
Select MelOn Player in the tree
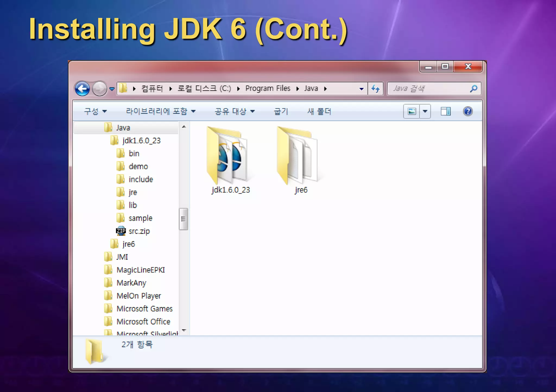(138, 296)
